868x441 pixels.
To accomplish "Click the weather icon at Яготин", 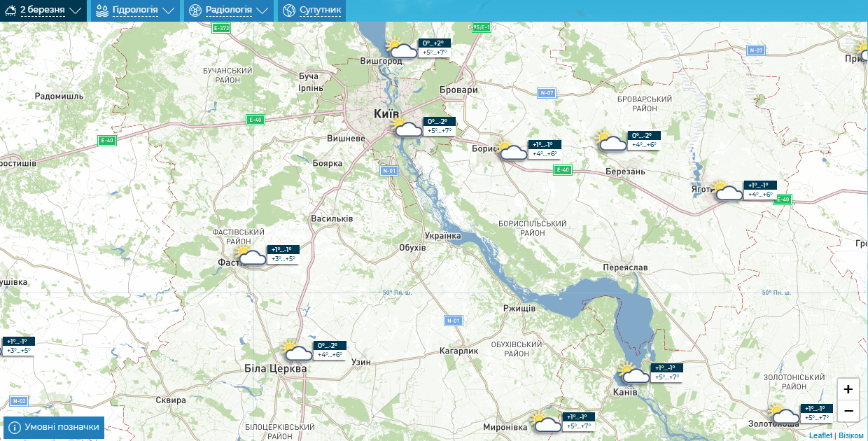I will [728, 190].
